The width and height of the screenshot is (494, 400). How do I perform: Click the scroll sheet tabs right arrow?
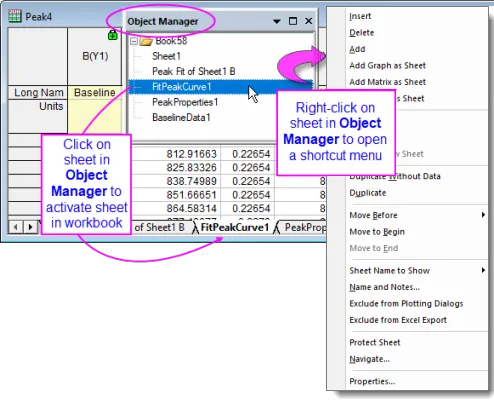pyautogui.click(x=30, y=227)
